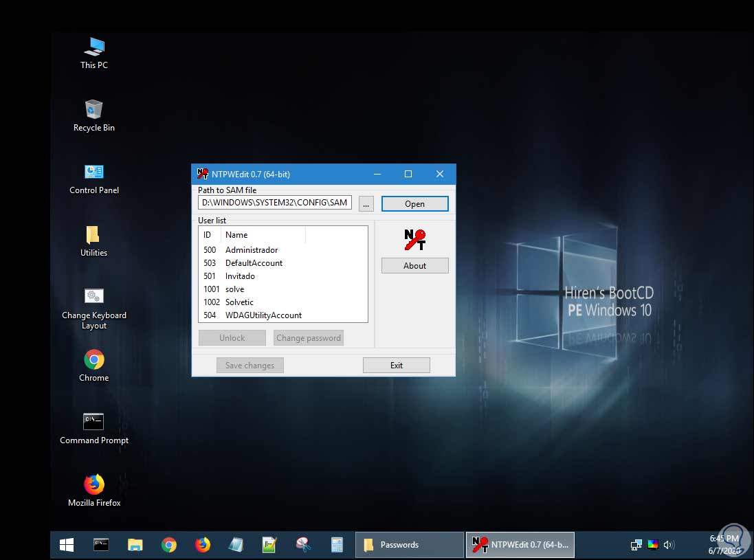Select the WDAGUtilityAccount user row
Image resolution: width=754 pixels, height=560 pixels.
point(282,315)
